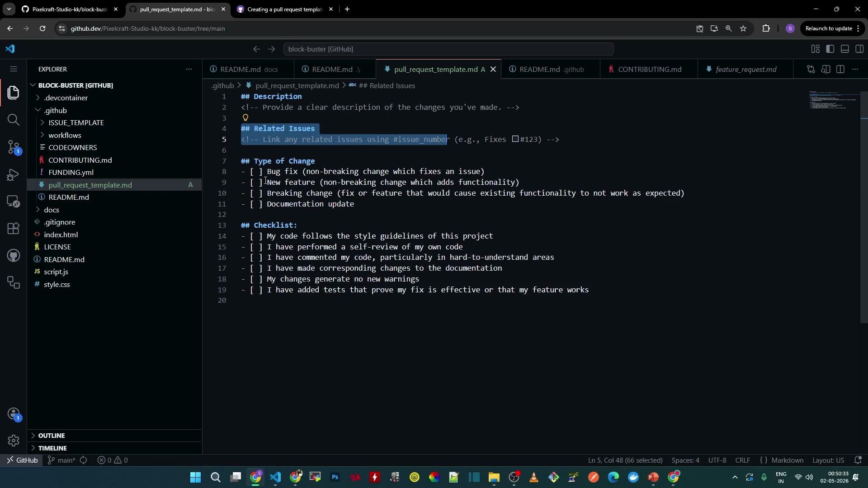This screenshot has width=868, height=488.
Task: Switch to the CONTRIBUTING.md editor tab
Action: coord(649,70)
